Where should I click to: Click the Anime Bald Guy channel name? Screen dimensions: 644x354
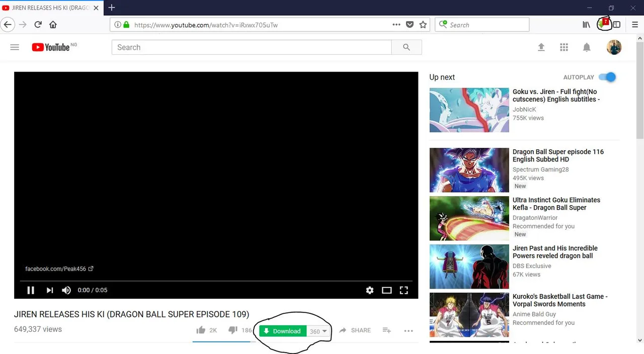(x=534, y=314)
